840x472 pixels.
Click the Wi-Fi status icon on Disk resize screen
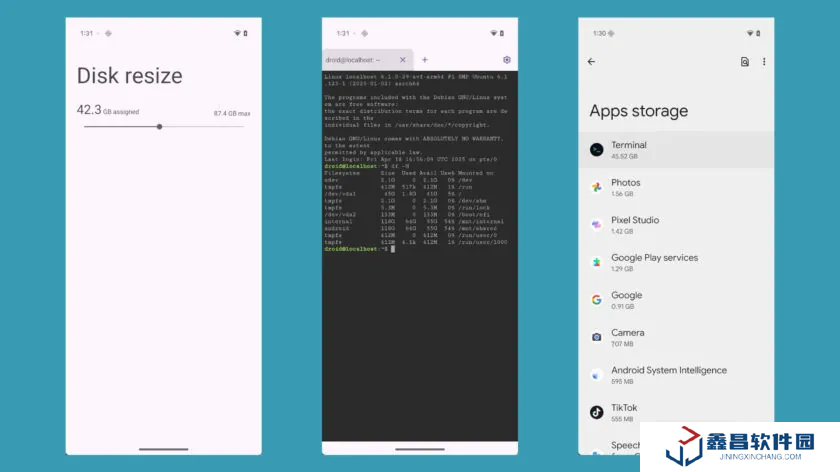[x=237, y=33]
